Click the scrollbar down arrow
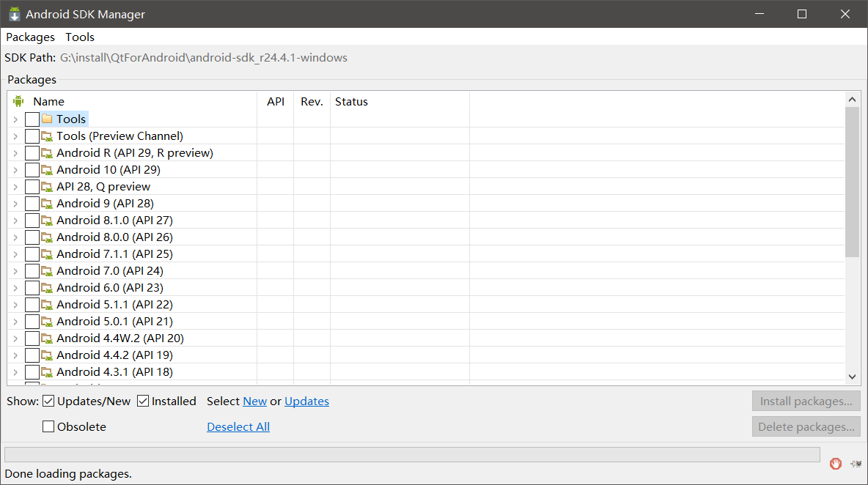 tap(852, 377)
